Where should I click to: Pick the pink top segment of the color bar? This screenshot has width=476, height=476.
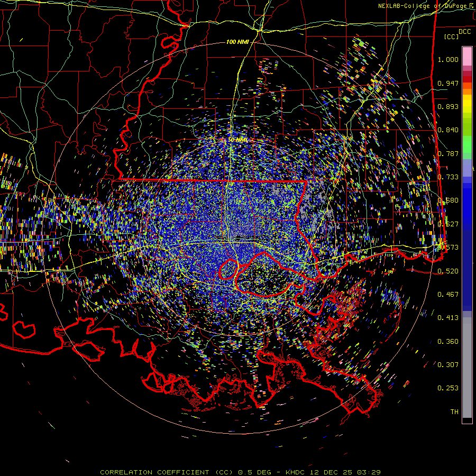pyautogui.click(x=467, y=57)
